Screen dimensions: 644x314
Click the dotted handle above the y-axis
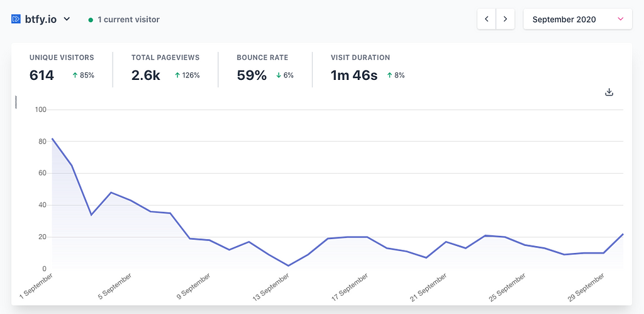16,102
